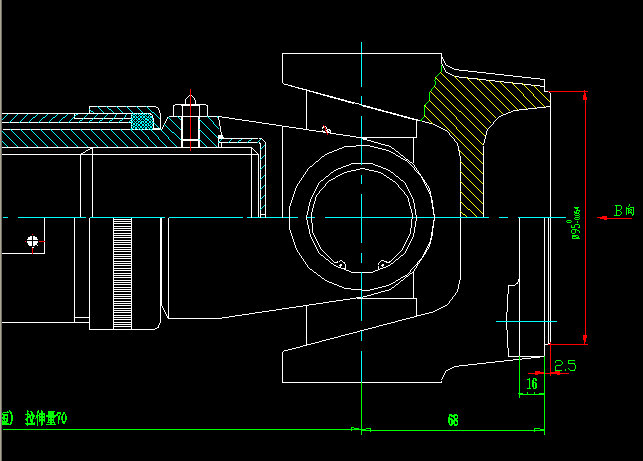The height and width of the screenshot is (461, 643).
Task: Select the small red mark above the joint
Action: 325,128
